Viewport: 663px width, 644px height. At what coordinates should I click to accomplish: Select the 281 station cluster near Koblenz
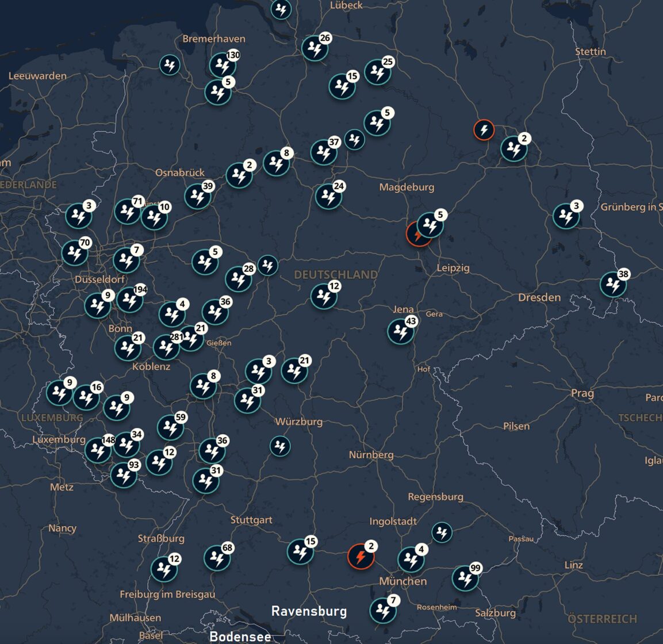click(x=166, y=347)
